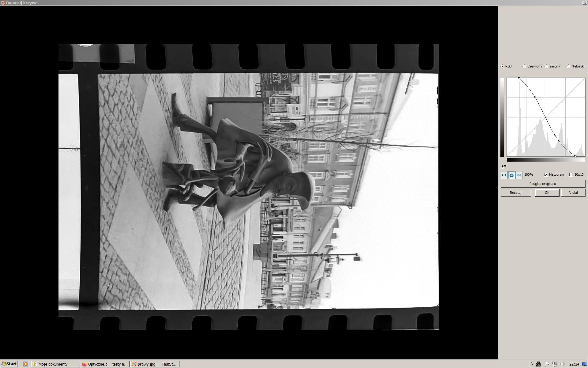Click the volume speaker tray icon
The width and height of the screenshot is (588, 368).
coord(562,364)
